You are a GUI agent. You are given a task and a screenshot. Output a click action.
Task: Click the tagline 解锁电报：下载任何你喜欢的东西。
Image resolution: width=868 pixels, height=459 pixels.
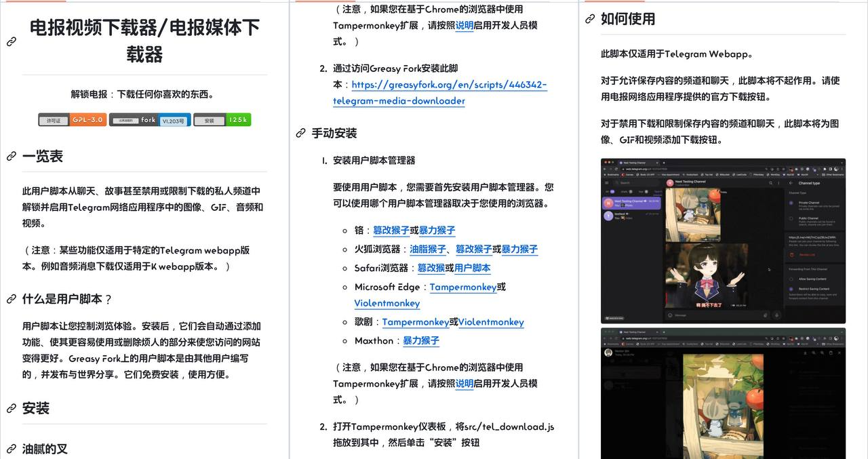(x=144, y=94)
